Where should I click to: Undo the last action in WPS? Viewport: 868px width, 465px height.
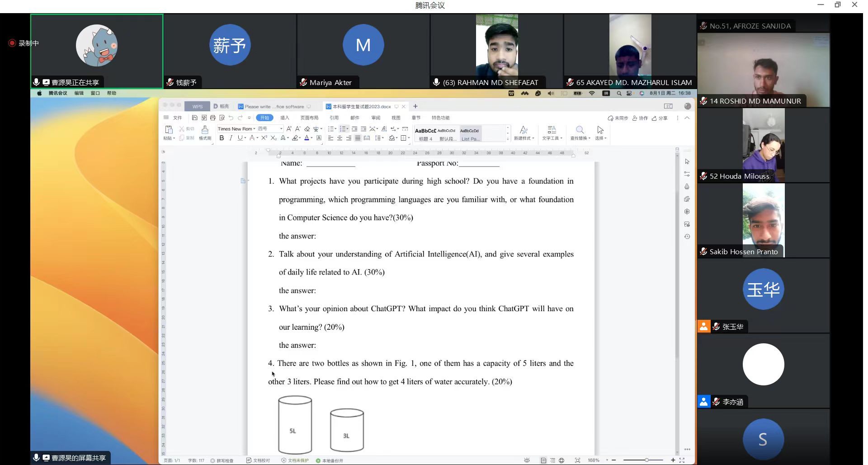tap(231, 118)
